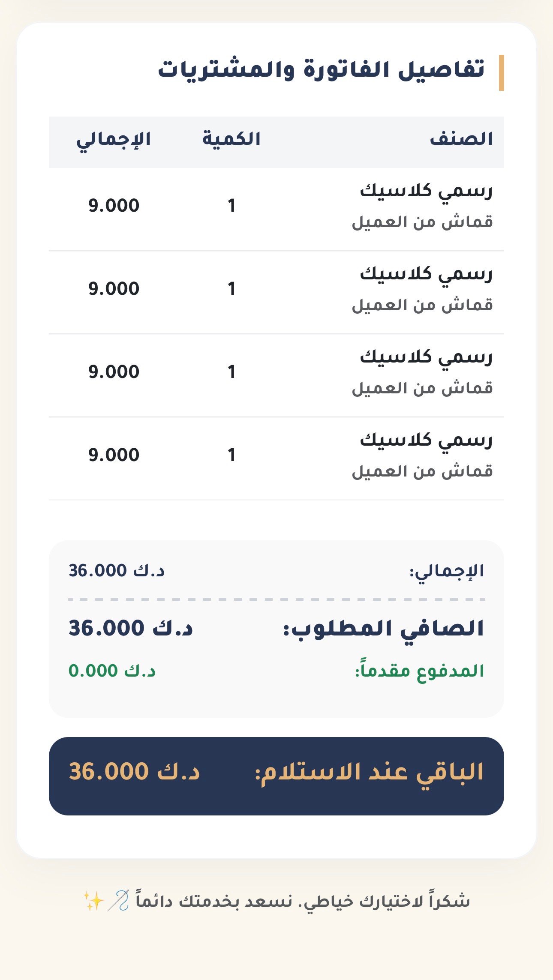Click the heading تفاصيل الفاتورة والمشتريات
The width and height of the screenshot is (553, 980).
[321, 70]
